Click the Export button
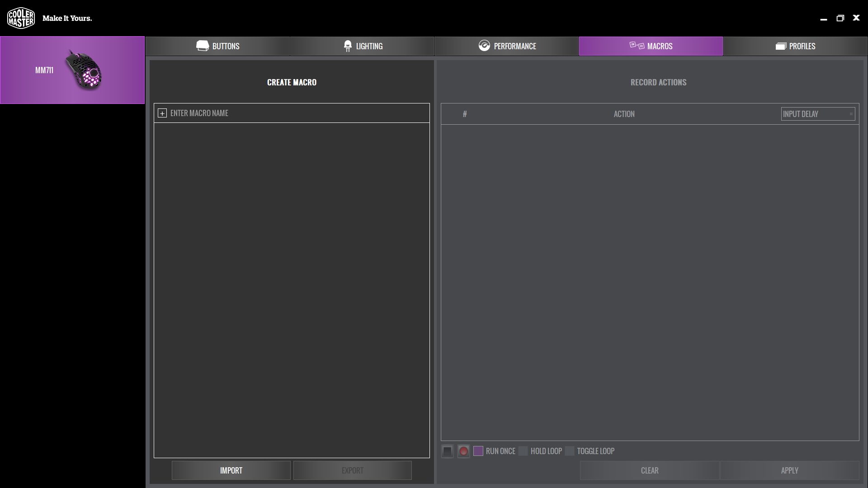This screenshot has width=868, height=488. click(x=352, y=470)
